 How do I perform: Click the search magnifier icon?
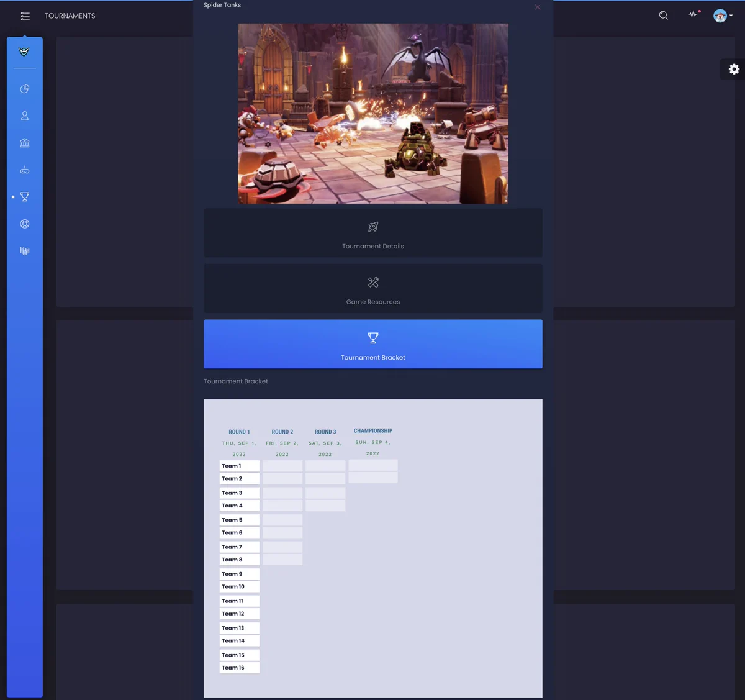[x=664, y=16]
